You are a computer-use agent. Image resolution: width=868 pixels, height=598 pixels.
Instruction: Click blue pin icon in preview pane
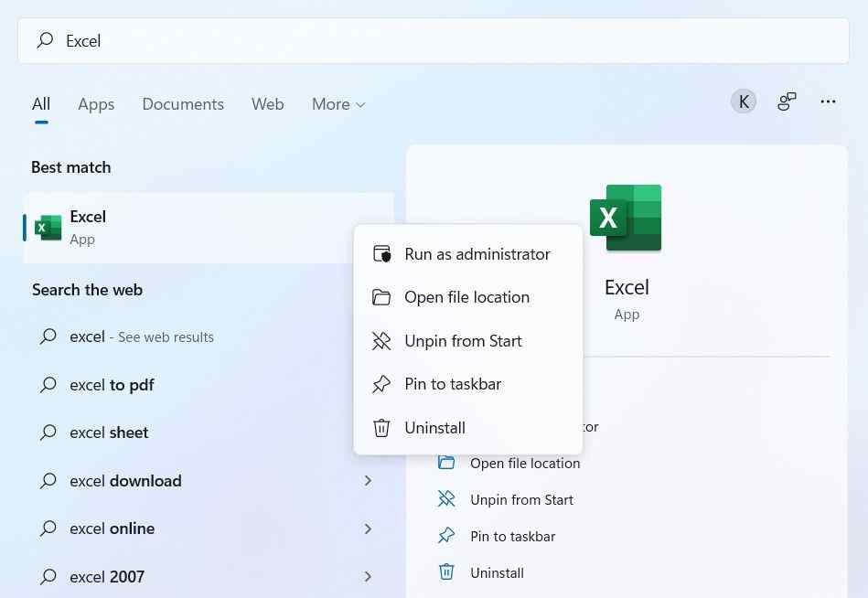[446, 536]
